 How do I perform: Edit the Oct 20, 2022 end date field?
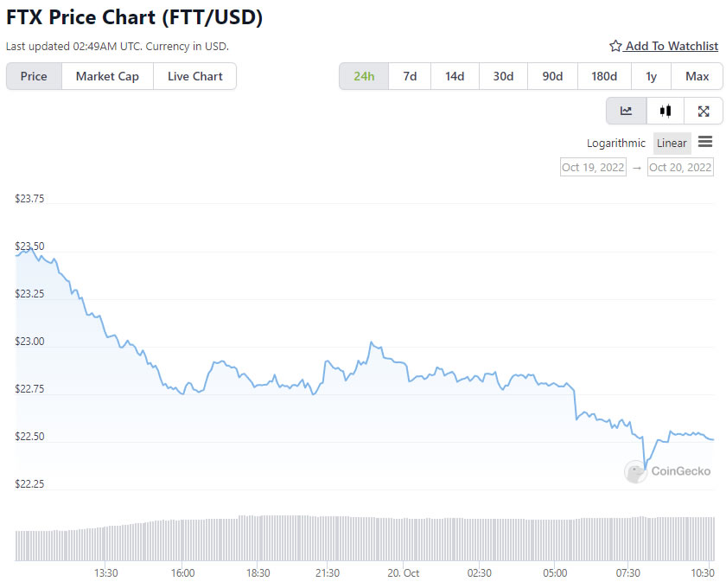pos(680,167)
